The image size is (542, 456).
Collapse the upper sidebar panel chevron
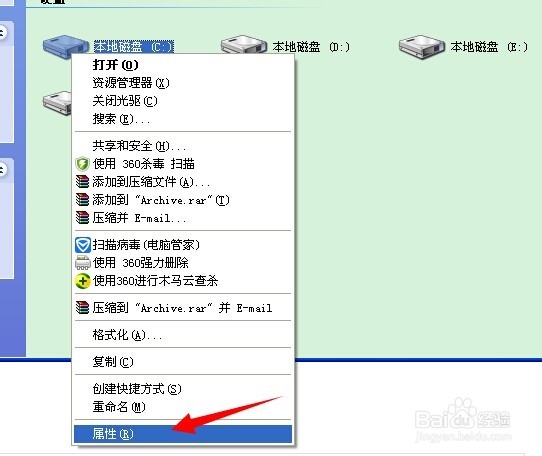coord(2,33)
